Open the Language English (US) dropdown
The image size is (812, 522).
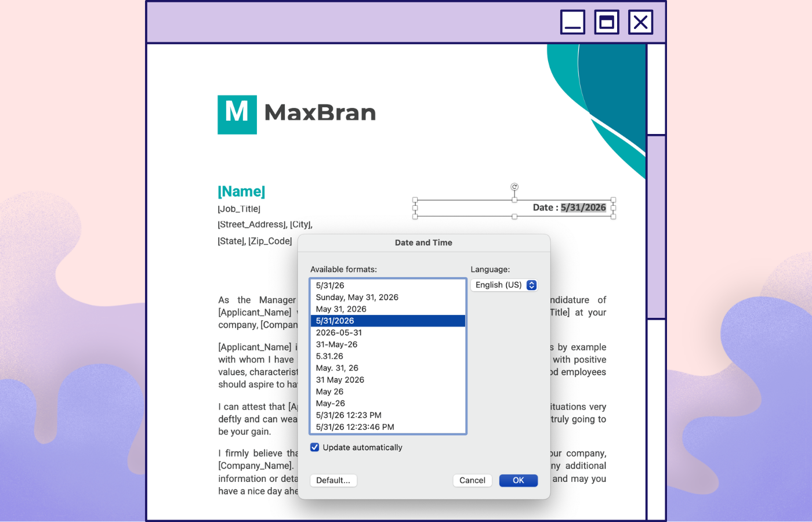pos(504,285)
